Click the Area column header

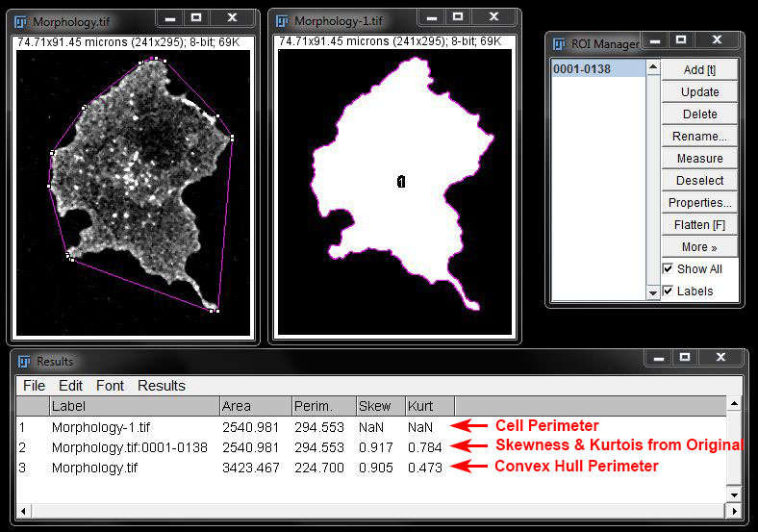tap(256, 406)
